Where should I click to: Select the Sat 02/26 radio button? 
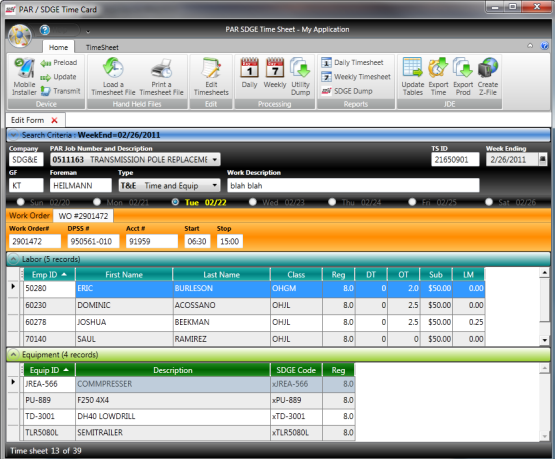(x=489, y=202)
